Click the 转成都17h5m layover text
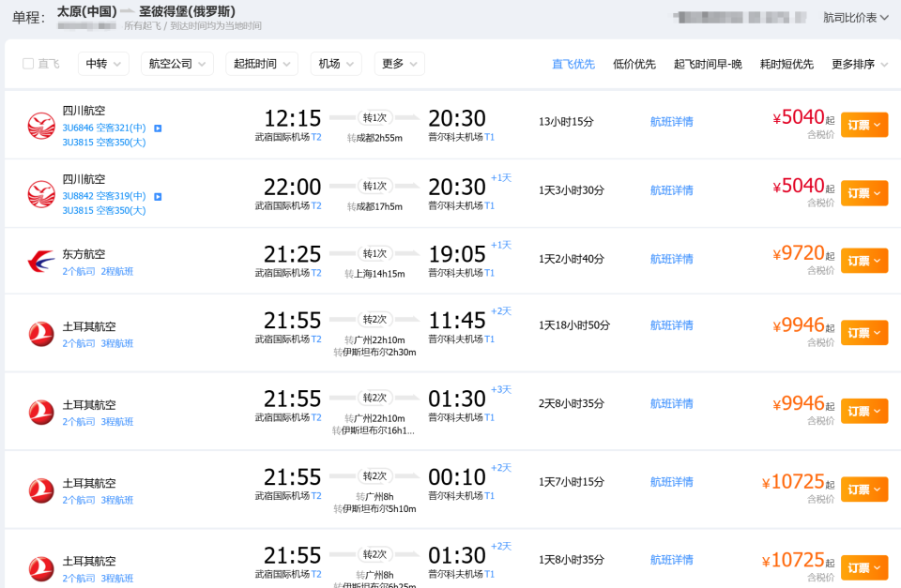 (374, 206)
